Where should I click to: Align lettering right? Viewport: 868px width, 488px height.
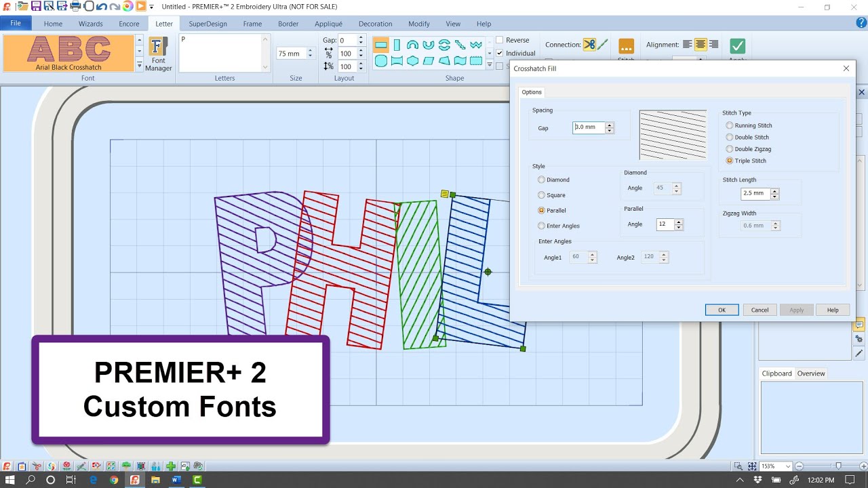click(713, 45)
